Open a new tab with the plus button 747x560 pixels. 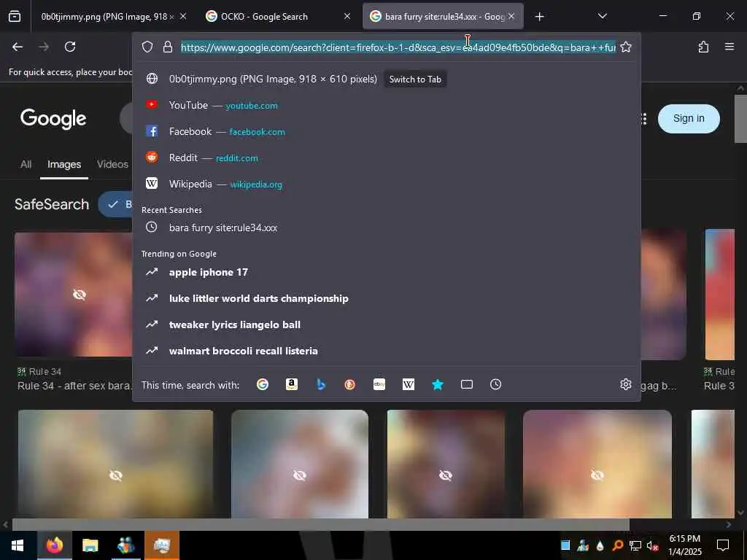point(539,17)
